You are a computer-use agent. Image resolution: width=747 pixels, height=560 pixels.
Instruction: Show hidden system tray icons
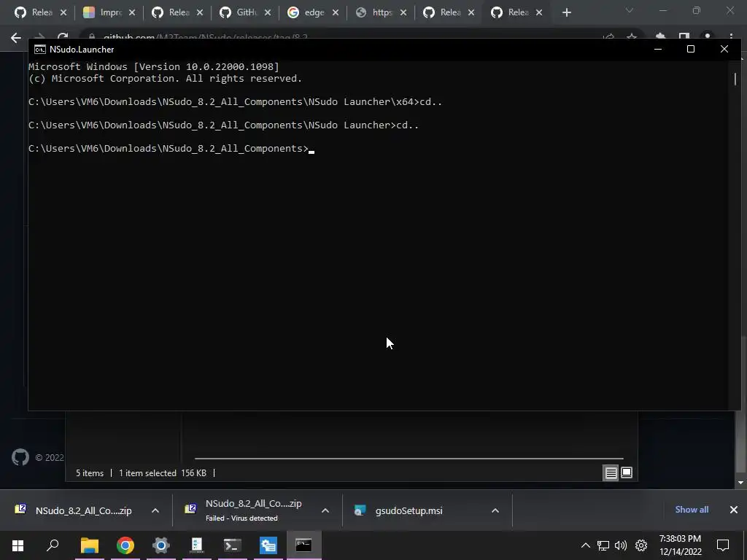586,545
